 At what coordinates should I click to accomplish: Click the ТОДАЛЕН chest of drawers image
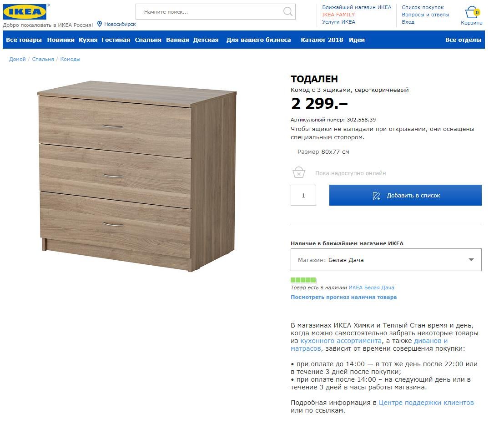tap(136, 175)
